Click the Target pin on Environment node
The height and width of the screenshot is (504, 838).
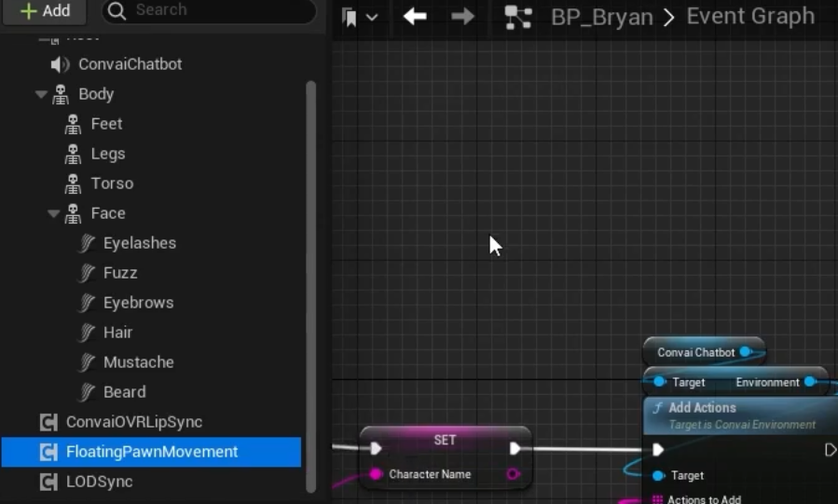(x=660, y=382)
